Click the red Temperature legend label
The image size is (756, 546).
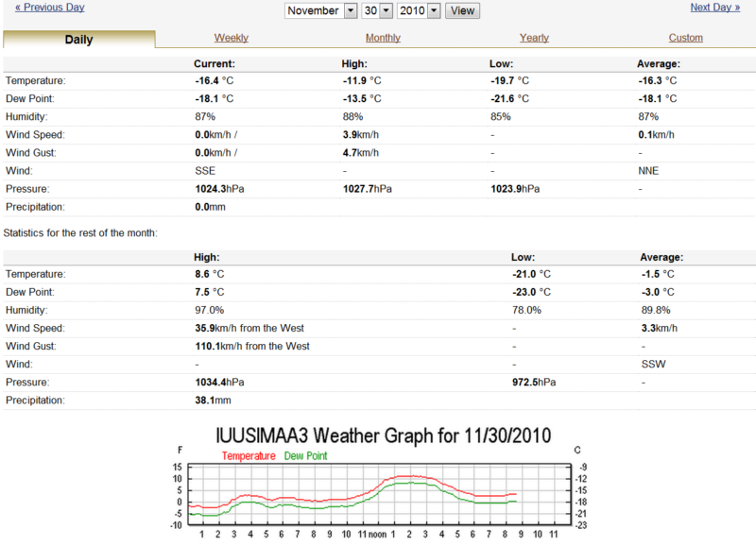[249, 455]
